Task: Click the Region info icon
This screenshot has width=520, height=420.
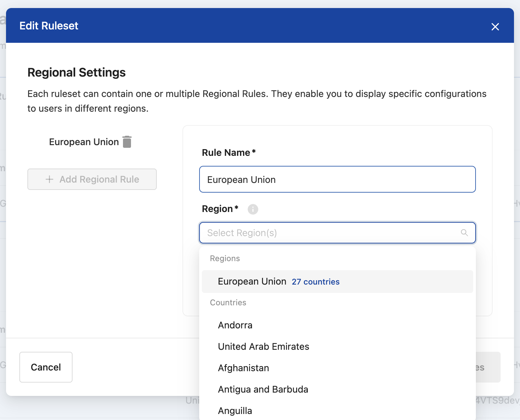Action: [253, 209]
